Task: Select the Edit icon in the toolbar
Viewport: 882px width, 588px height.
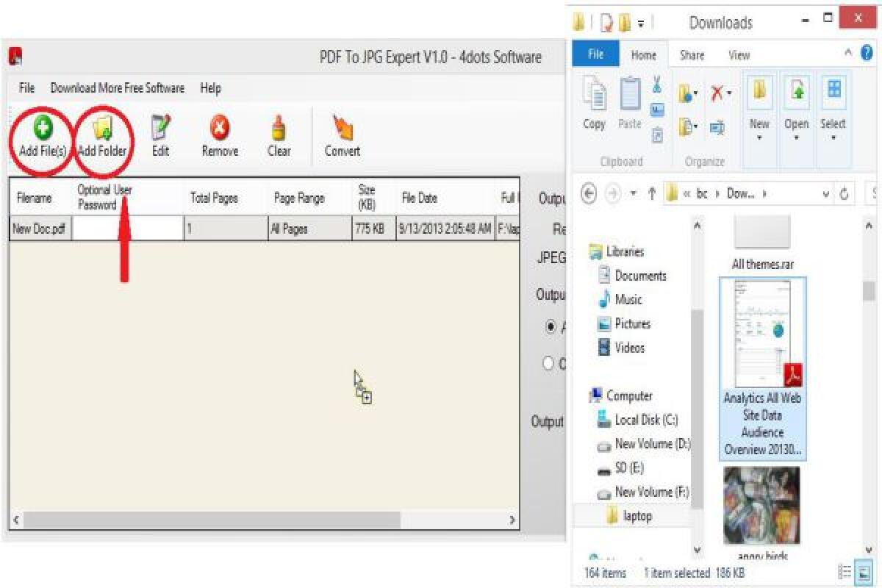Action: [x=159, y=132]
